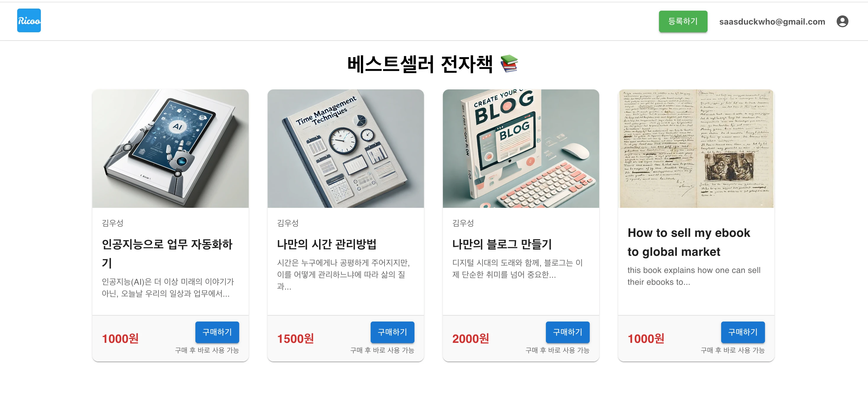Image resolution: width=868 pixels, height=405 pixels.
Task: Select the title 인공지능으로 업무 자동화하기
Action: [167, 253]
